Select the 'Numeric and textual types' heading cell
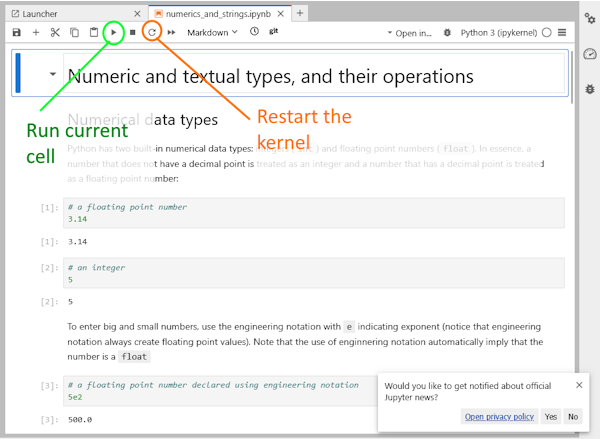This screenshot has height=440, width=600. pyautogui.click(x=314, y=73)
